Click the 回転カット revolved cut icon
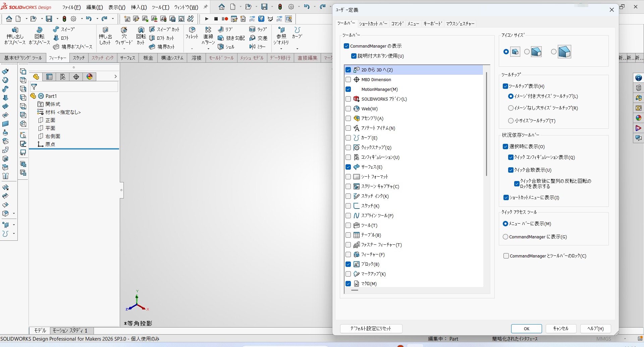The image size is (644, 347). pos(141,30)
